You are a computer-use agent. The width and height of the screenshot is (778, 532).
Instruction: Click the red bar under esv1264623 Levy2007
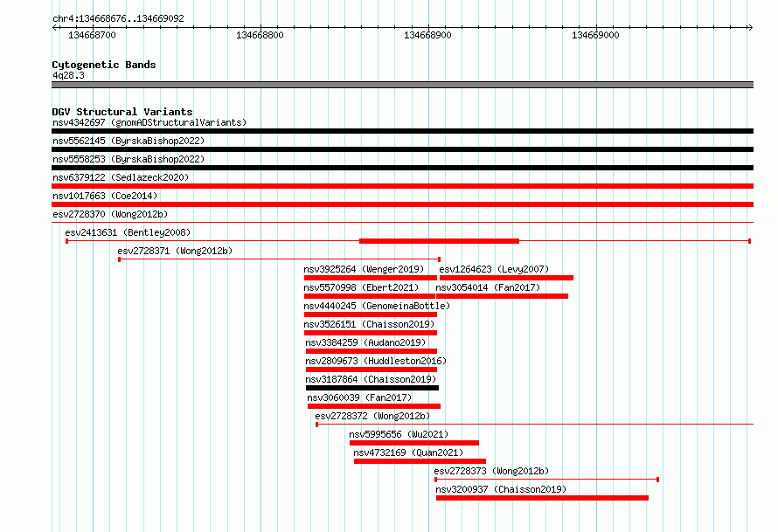[506, 278]
